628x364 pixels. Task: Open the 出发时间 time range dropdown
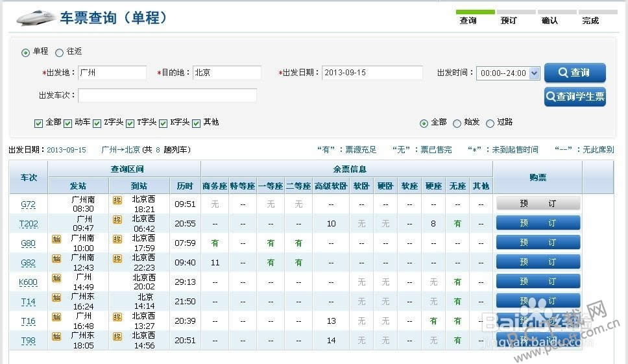click(x=508, y=73)
